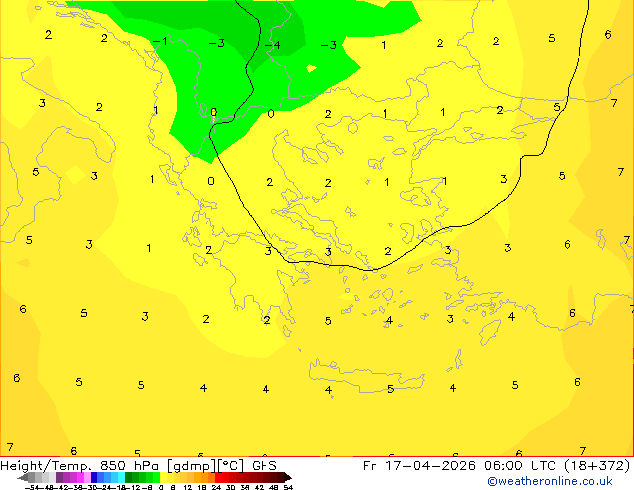
Task: Pick the bright red legend swatch
Action: pyautogui.click(x=218, y=477)
